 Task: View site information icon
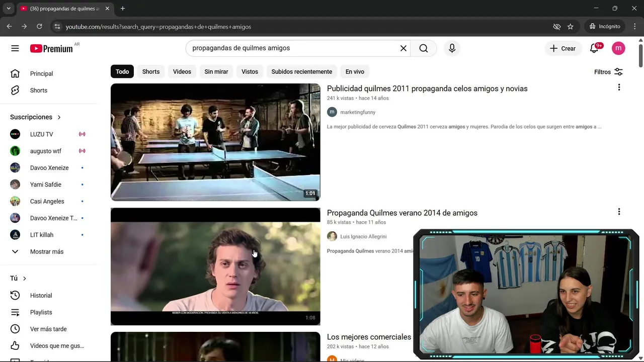[x=57, y=27]
